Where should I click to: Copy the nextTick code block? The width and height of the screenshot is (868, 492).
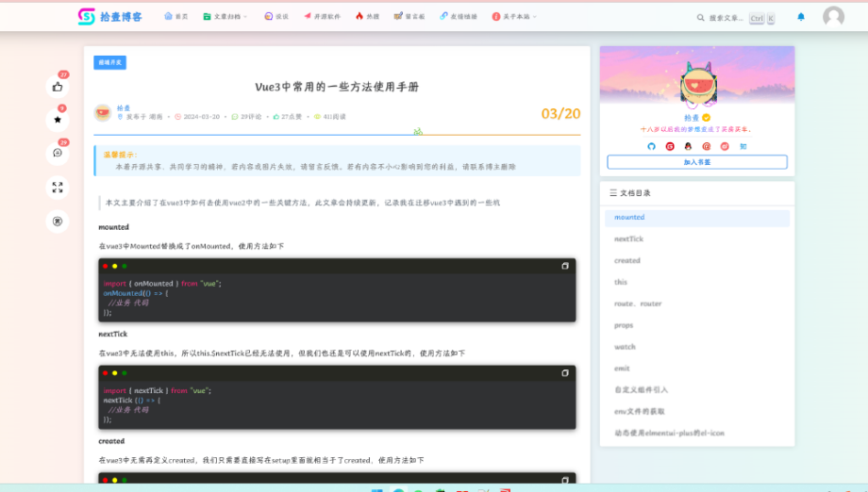564,373
